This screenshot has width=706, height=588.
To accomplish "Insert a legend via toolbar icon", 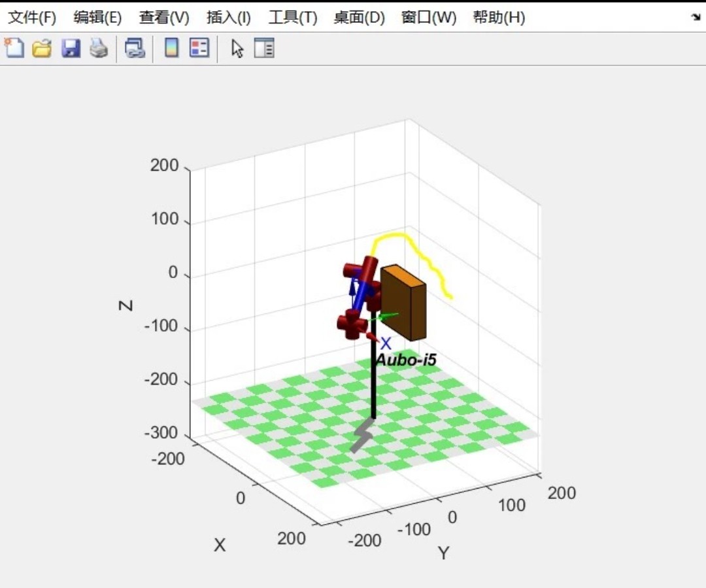I will coord(199,48).
